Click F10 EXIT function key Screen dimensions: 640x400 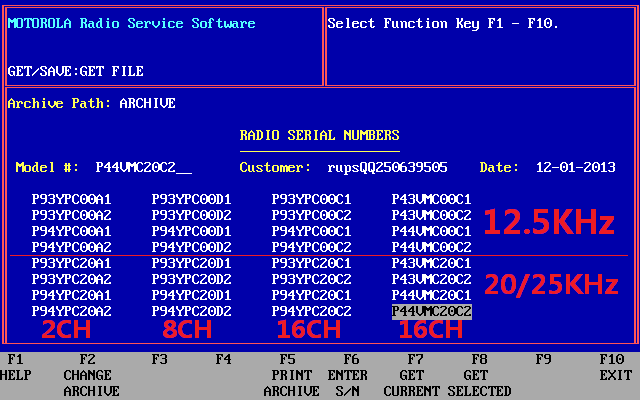pyautogui.click(x=616, y=367)
